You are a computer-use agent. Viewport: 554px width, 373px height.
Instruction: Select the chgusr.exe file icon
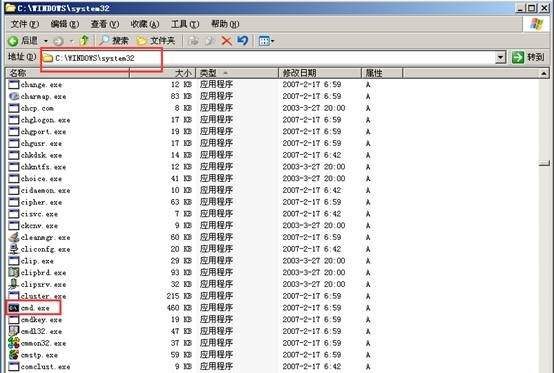(x=13, y=143)
